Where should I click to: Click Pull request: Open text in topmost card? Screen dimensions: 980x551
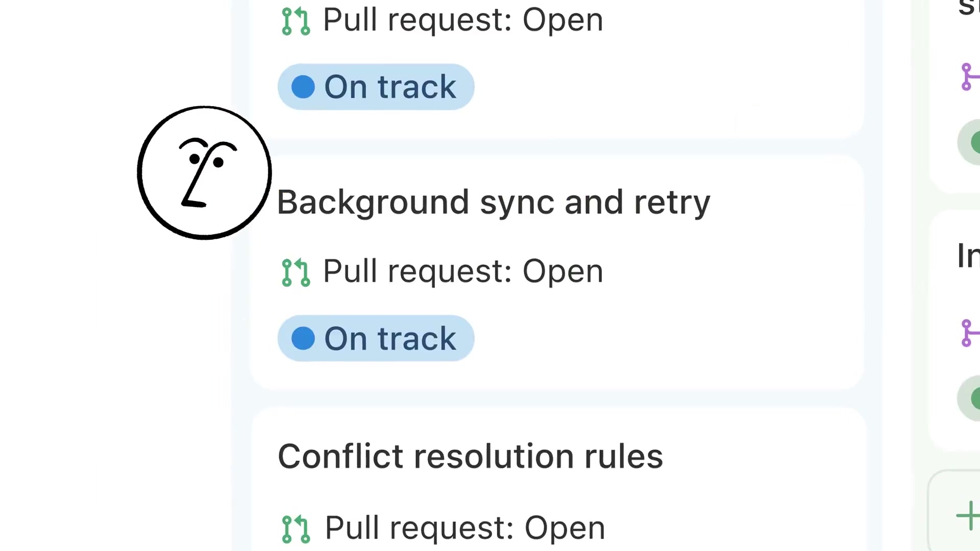(x=462, y=20)
